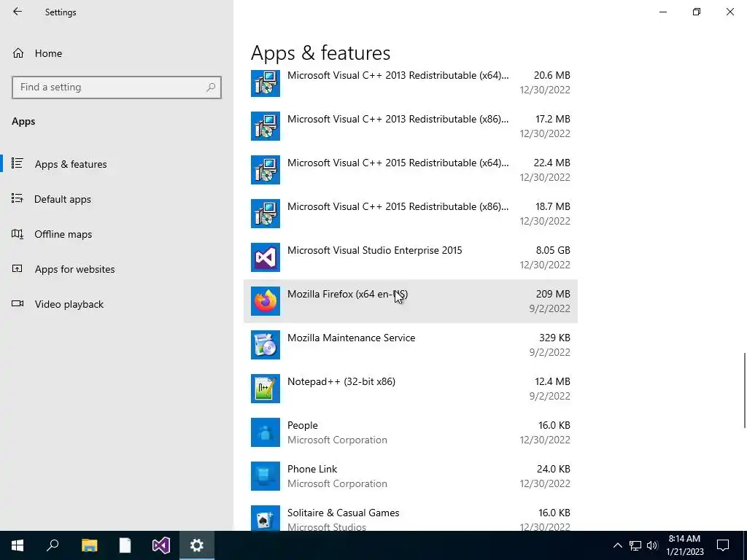This screenshot has width=747, height=560.
Task: Click the 209 MB size for Firefox
Action: coord(553,295)
